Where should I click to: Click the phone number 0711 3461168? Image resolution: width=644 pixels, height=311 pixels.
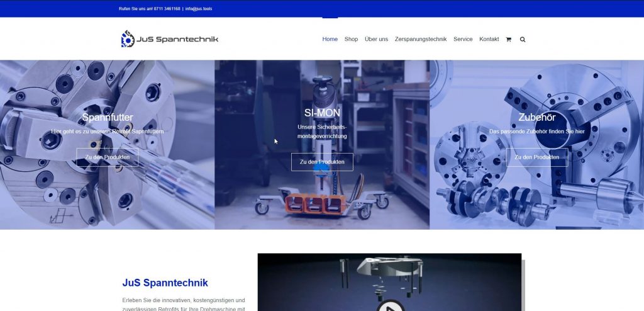coord(167,9)
